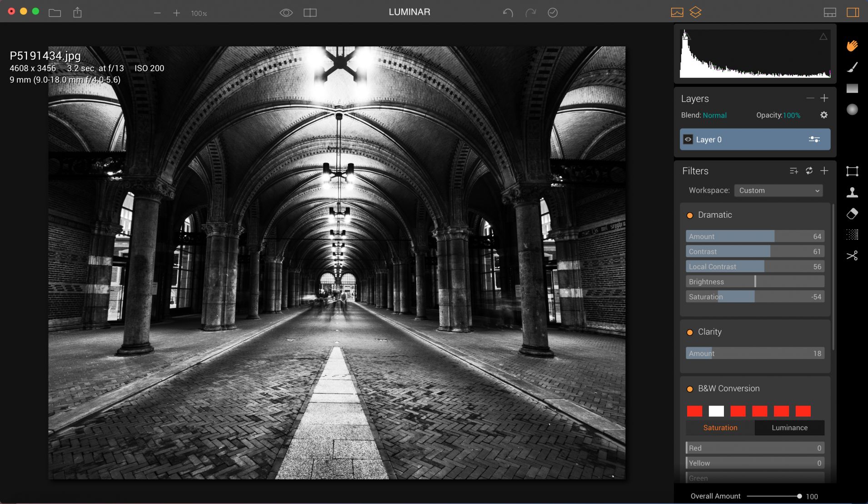This screenshot has width=868, height=504.
Task: Switch to the Saturation tab
Action: pos(720,428)
